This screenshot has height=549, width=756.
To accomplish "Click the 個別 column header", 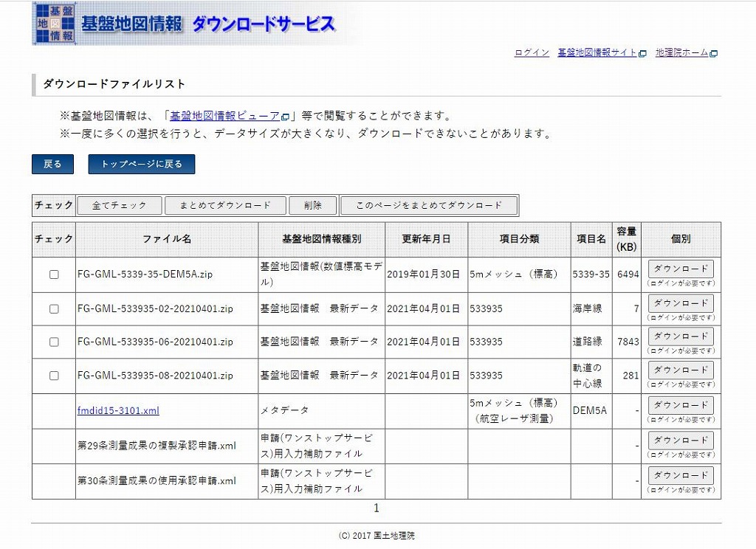I will [x=681, y=239].
